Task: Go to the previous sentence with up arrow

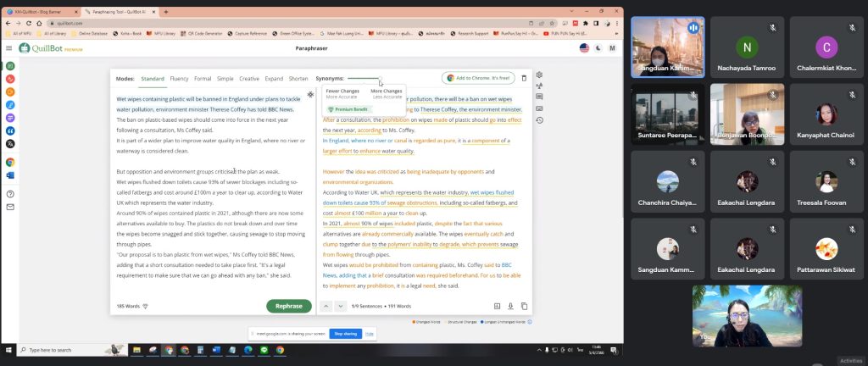Action: click(x=326, y=306)
